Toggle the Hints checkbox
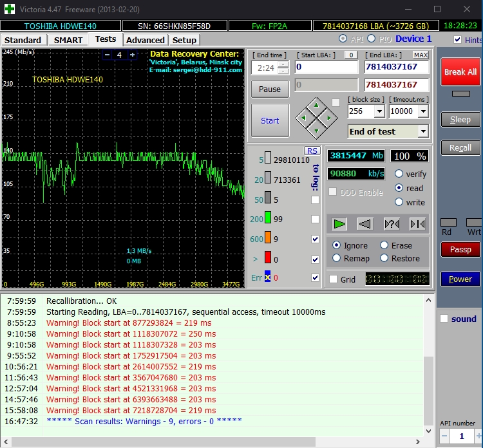Screen dimensions: 483x448 (x=457, y=40)
